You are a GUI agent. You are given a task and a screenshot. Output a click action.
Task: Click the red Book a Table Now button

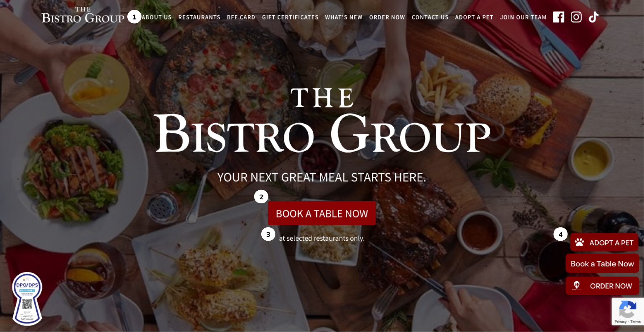tap(322, 213)
